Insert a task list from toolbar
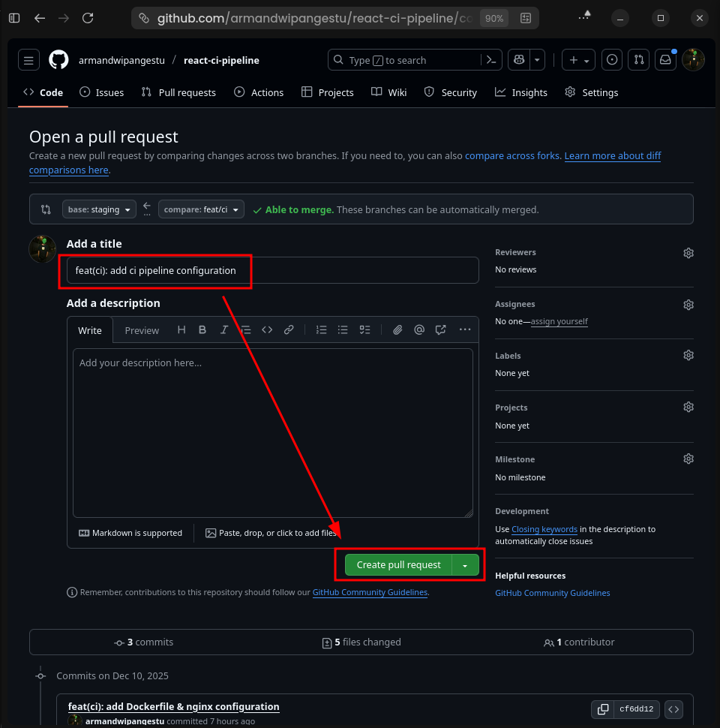 click(365, 330)
